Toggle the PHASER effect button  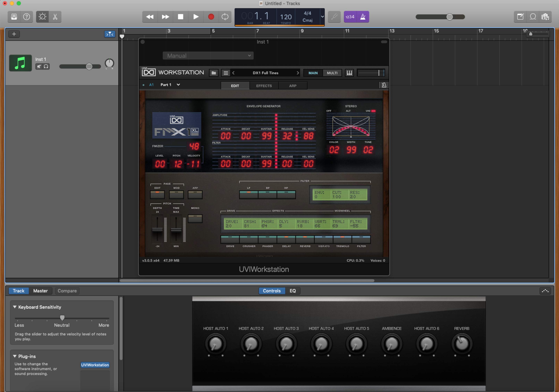[267, 239]
